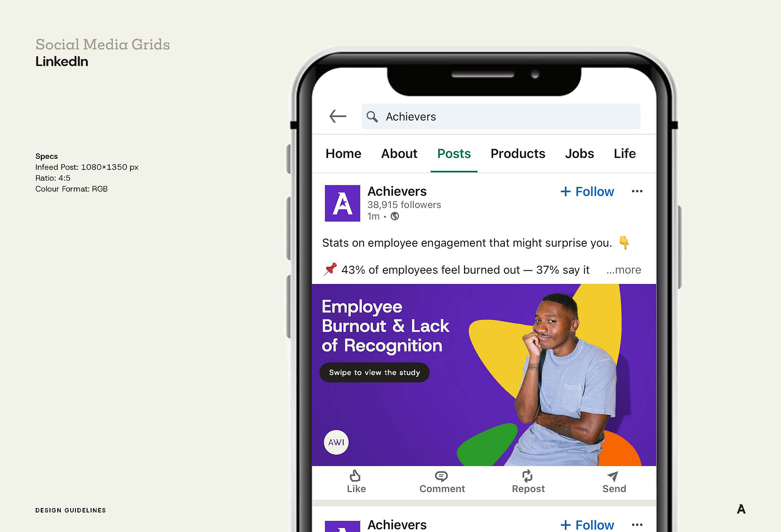781x532 pixels.
Task: Expand post text with ...more
Action: (624, 270)
